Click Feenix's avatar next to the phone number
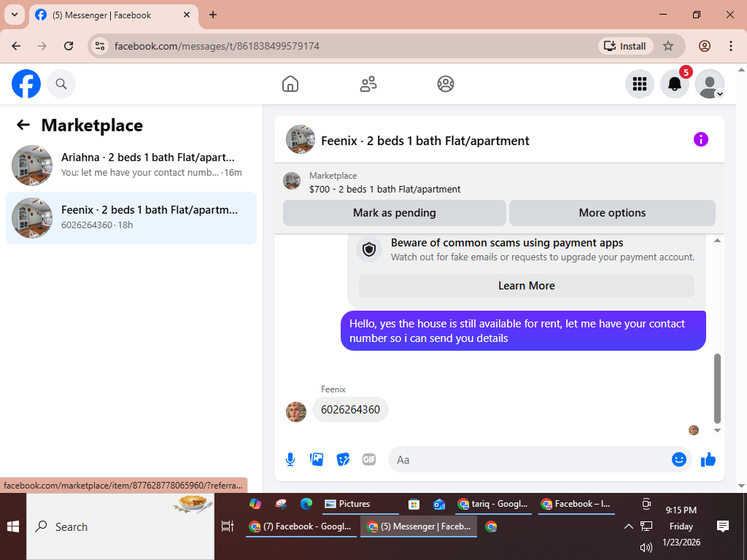This screenshot has width=747, height=560. tap(296, 412)
